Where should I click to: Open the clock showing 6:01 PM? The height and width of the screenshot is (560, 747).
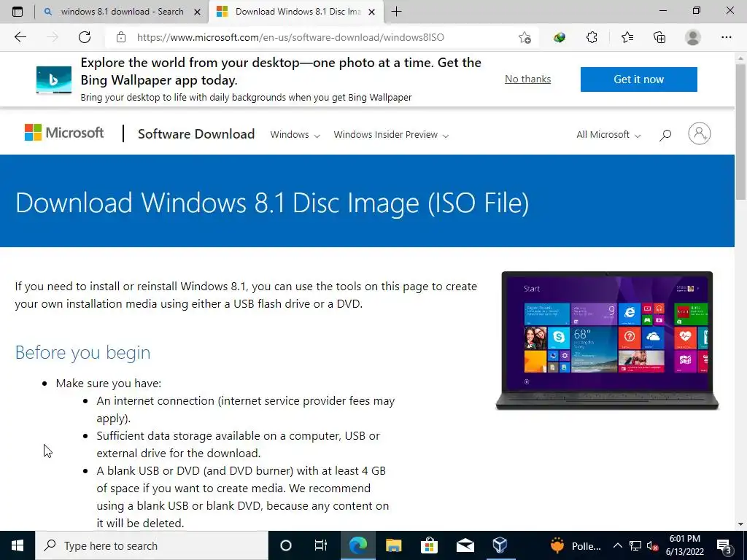point(684,545)
